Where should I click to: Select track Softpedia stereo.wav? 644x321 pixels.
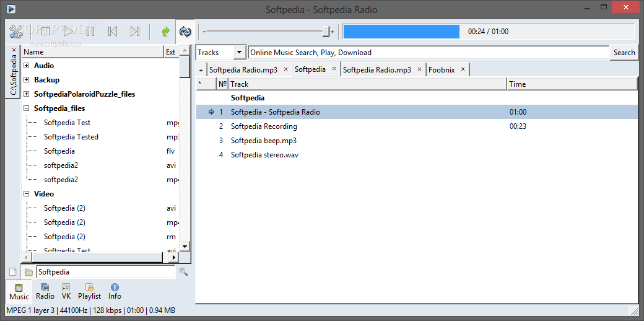coord(417,155)
